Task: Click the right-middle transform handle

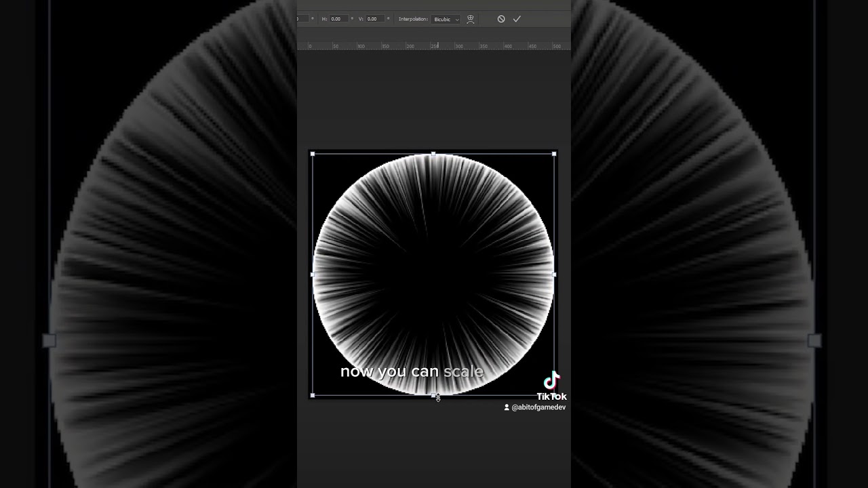Action: pyautogui.click(x=554, y=274)
